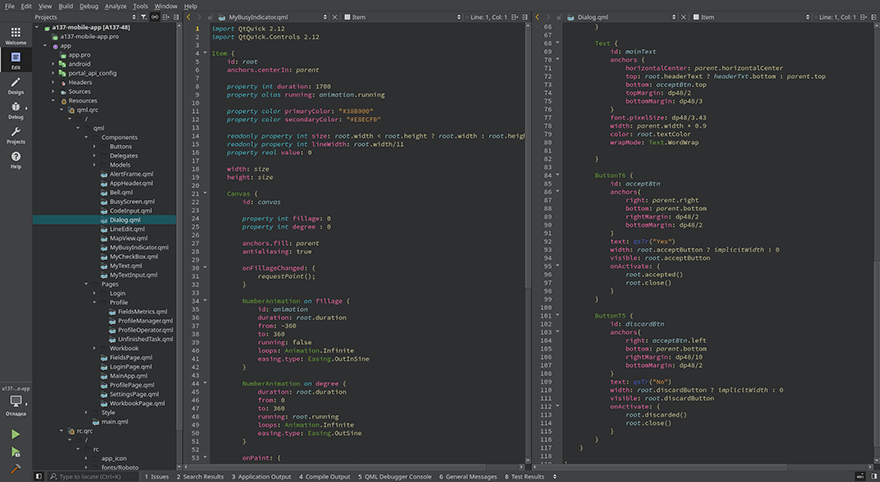Build project with the hammer icon

click(15, 467)
